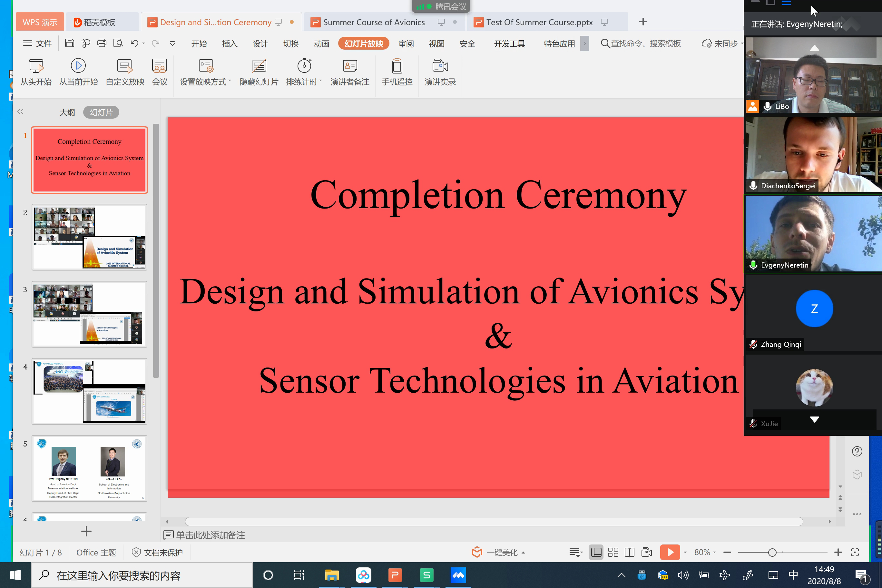This screenshot has width=882, height=588.
Task: Collapse the slide panel with double chevron
Action: click(20, 111)
